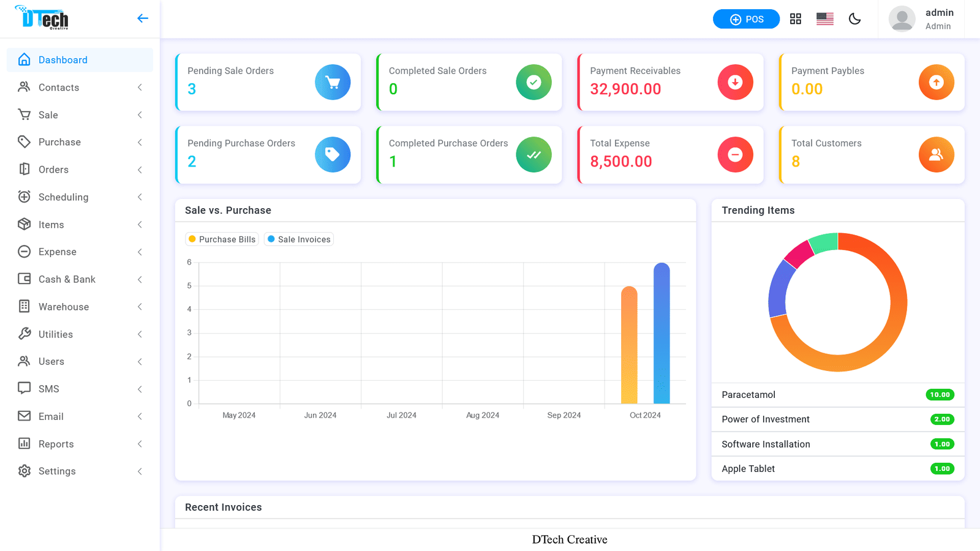Select the Contacts icon in sidebar

[24, 87]
